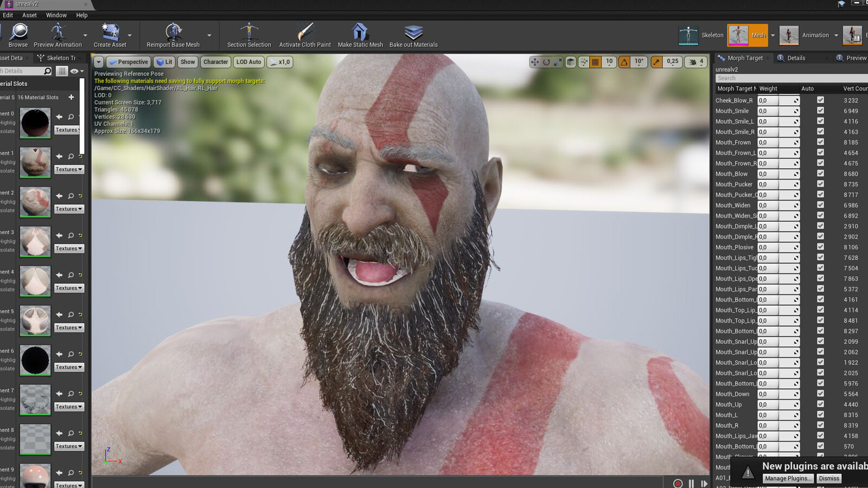Viewport: 868px width, 488px height.
Task: Adjust Mouth_Pucker weight slider field
Action: 778,184
